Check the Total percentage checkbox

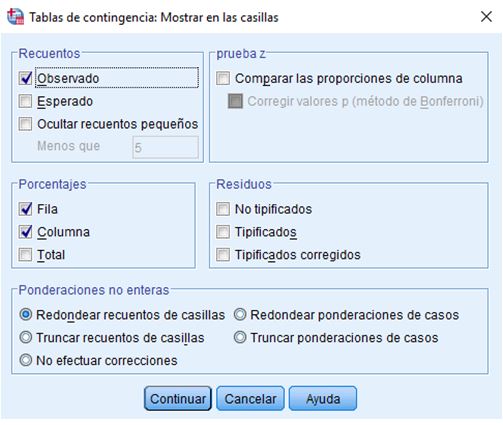coord(26,255)
